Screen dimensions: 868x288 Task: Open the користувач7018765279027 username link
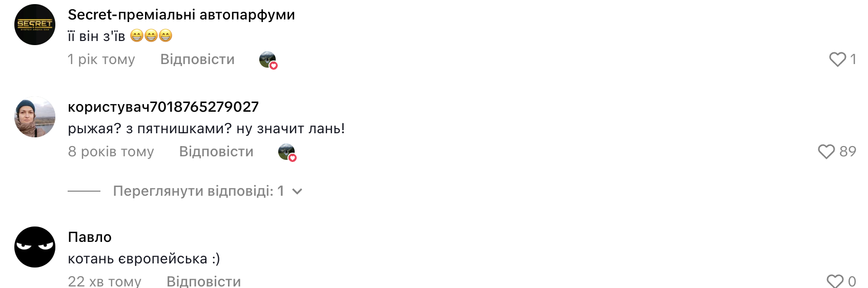[x=163, y=107]
